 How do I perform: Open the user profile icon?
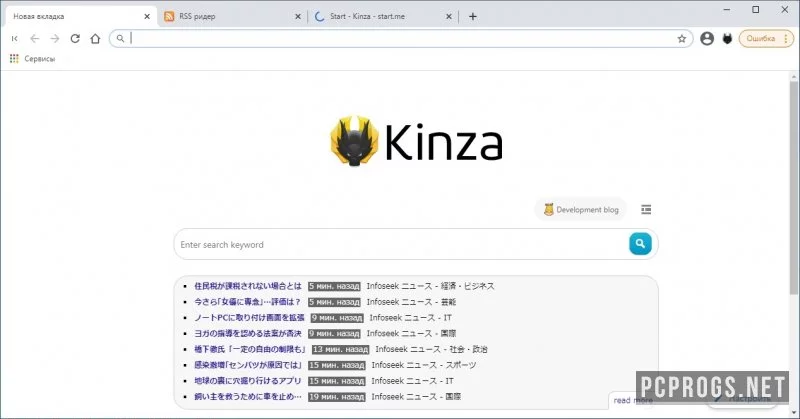coord(707,38)
